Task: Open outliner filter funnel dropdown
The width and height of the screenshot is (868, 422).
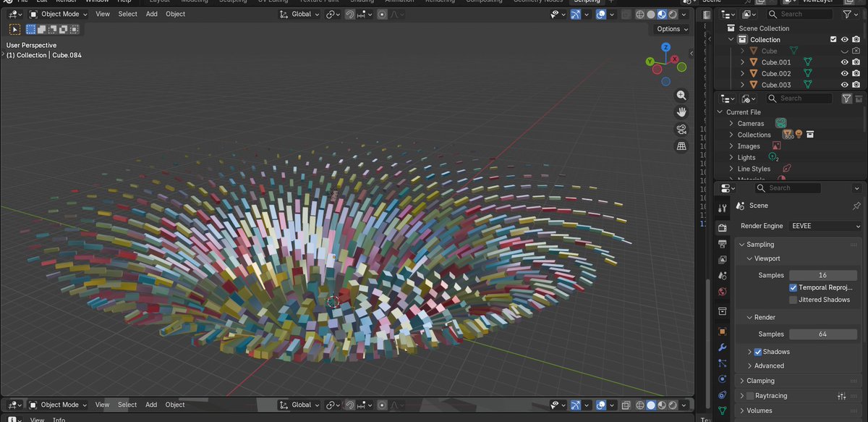Action: 850,14
